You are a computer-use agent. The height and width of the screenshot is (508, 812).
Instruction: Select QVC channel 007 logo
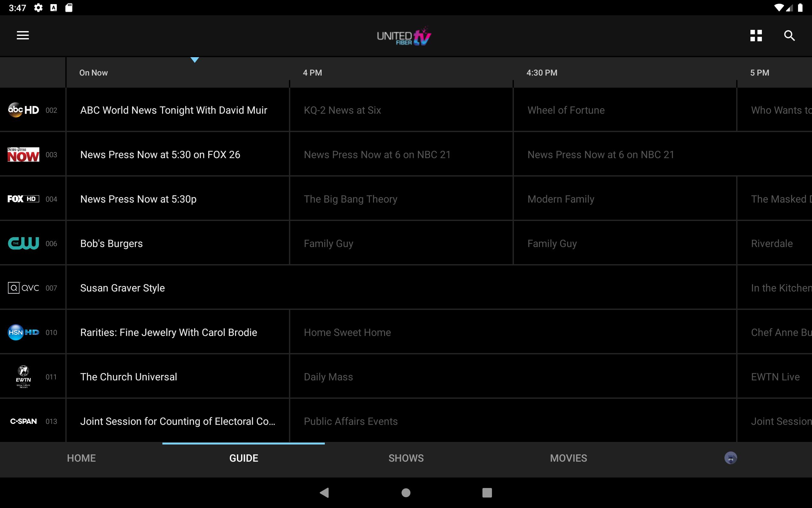tap(23, 288)
